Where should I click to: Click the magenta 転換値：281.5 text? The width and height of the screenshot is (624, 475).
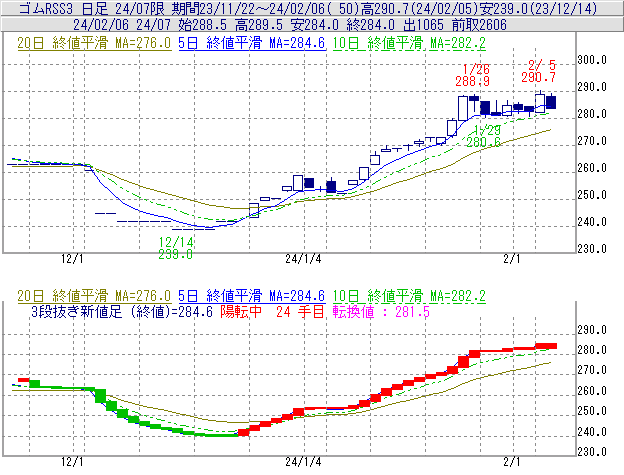(x=381, y=311)
